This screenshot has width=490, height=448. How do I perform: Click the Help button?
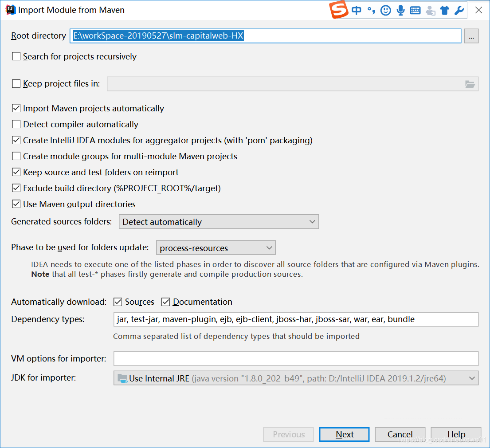(x=456, y=435)
